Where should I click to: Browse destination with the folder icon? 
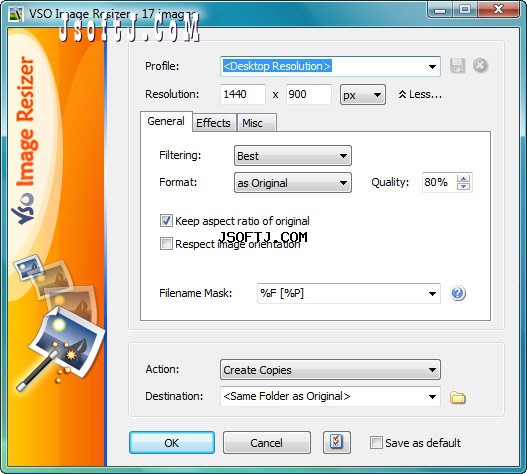[458, 397]
